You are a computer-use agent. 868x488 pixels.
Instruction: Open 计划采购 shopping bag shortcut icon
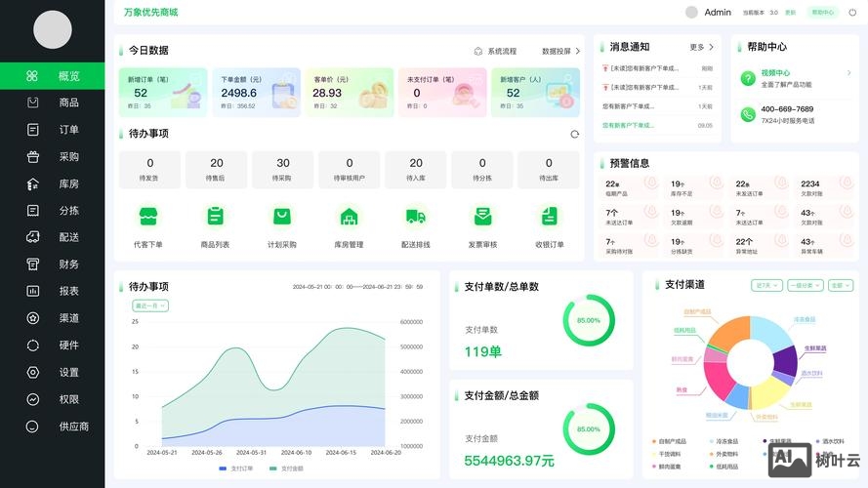coord(282,217)
